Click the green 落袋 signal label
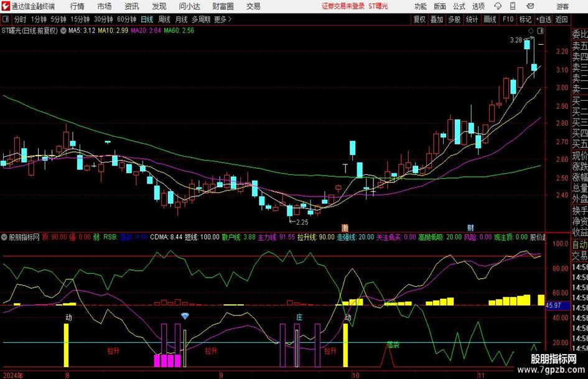This screenshot has width=588, height=379. (x=393, y=345)
